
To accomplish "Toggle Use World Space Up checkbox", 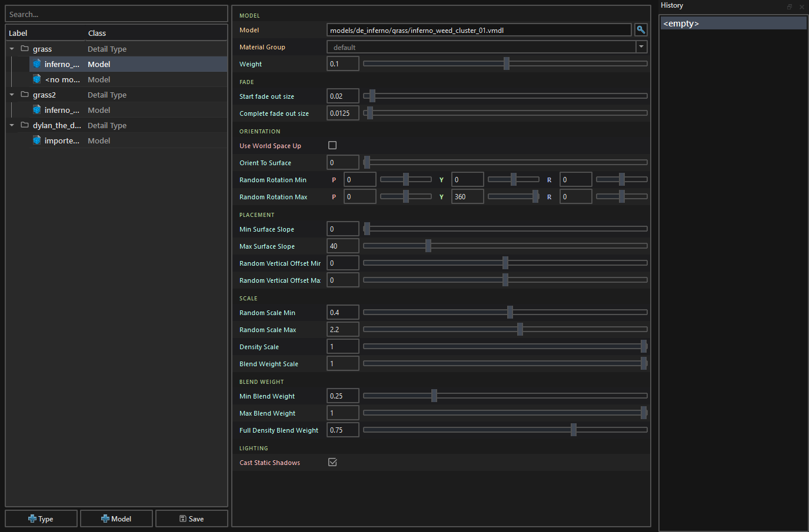I will click(332, 145).
